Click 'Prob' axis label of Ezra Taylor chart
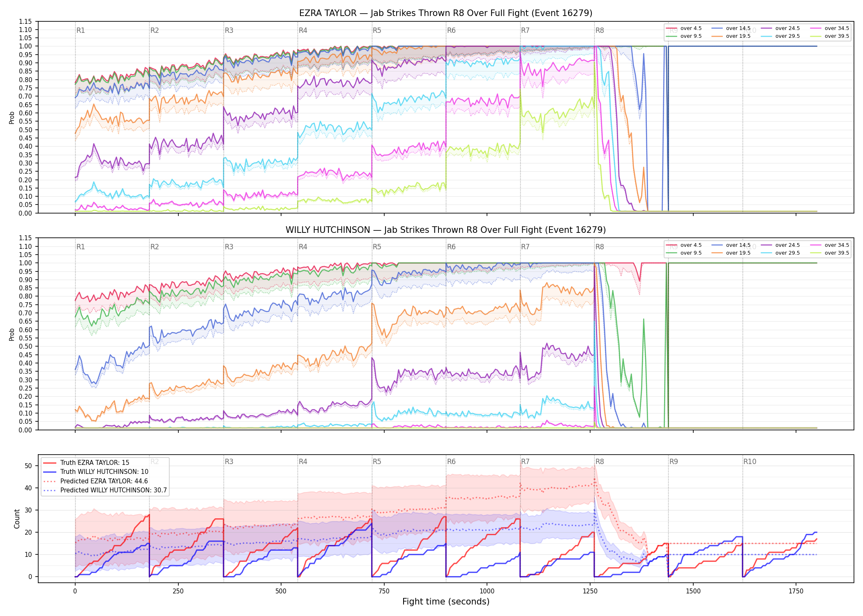 12,117
